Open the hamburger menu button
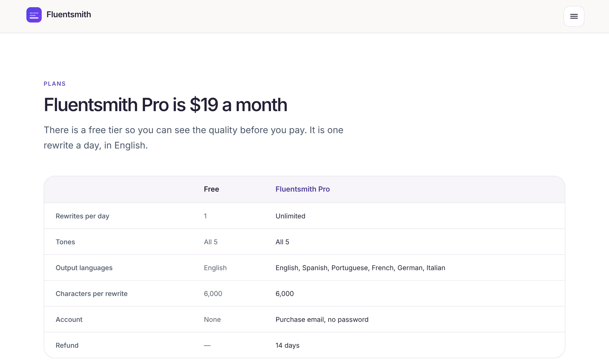This screenshot has height=364, width=609. coord(574,16)
